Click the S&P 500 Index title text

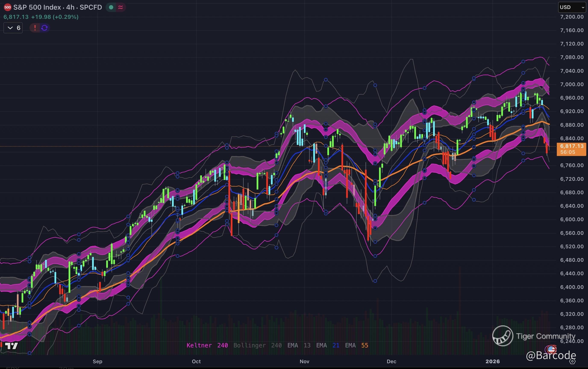(37, 7)
